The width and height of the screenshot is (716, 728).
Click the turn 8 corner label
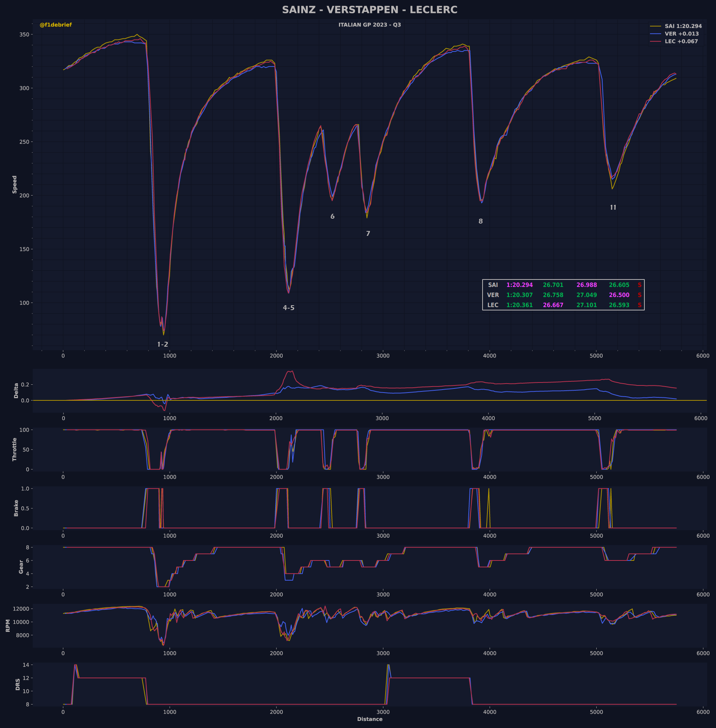pyautogui.click(x=481, y=222)
